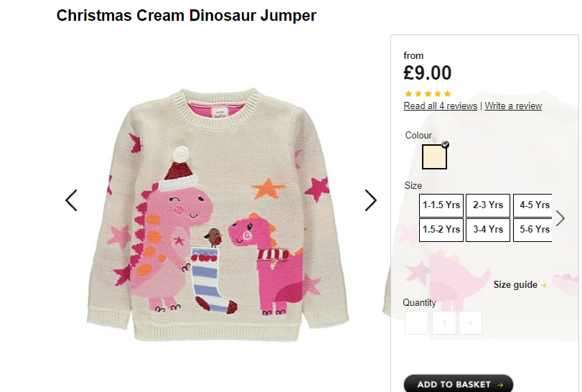Viewport: 582px width, 392px height.
Task: Choose the 3-4 Yrs size option
Action: coord(488,230)
